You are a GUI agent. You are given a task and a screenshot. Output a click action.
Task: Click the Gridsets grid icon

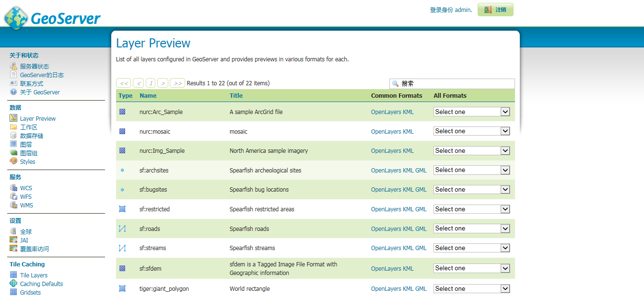point(13,292)
